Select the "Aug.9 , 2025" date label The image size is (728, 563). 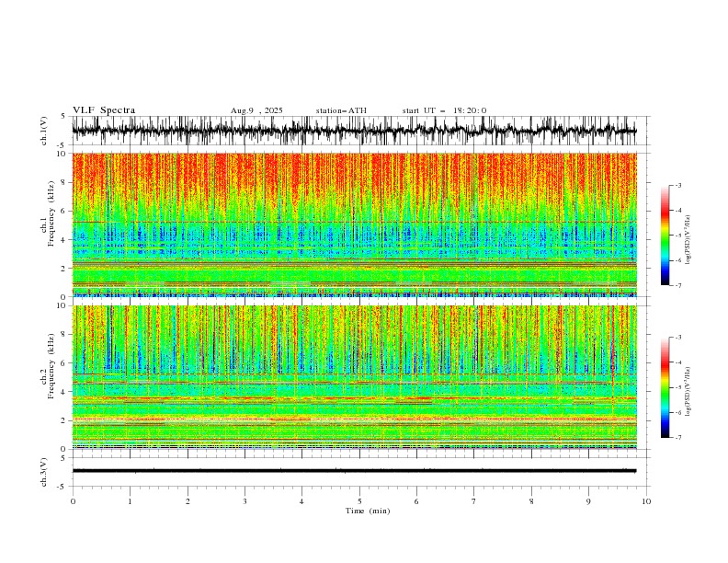click(x=256, y=110)
